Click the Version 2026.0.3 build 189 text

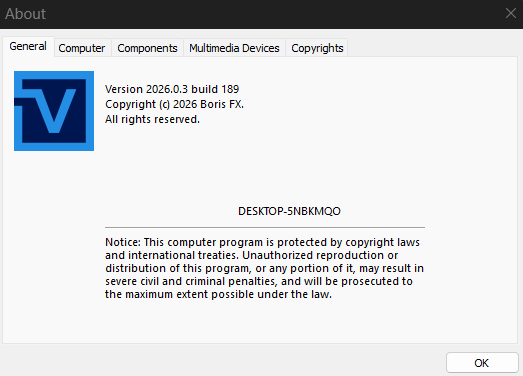[x=172, y=89]
